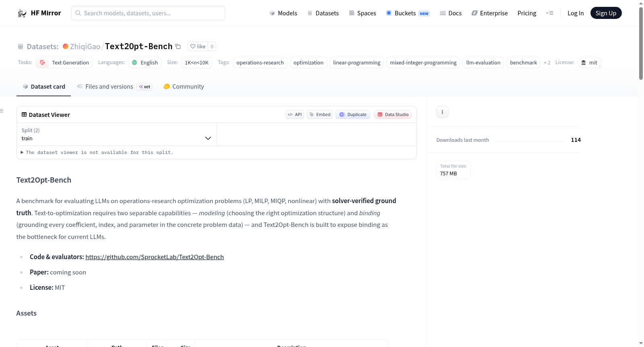Open the Community tab
This screenshot has height=347, width=644.
pos(184,87)
